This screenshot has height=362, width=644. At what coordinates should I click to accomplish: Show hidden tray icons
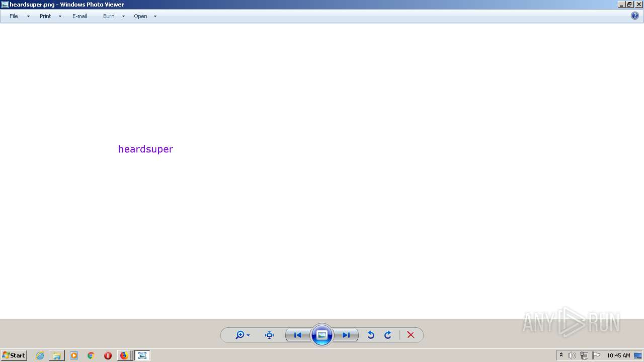(x=561, y=355)
